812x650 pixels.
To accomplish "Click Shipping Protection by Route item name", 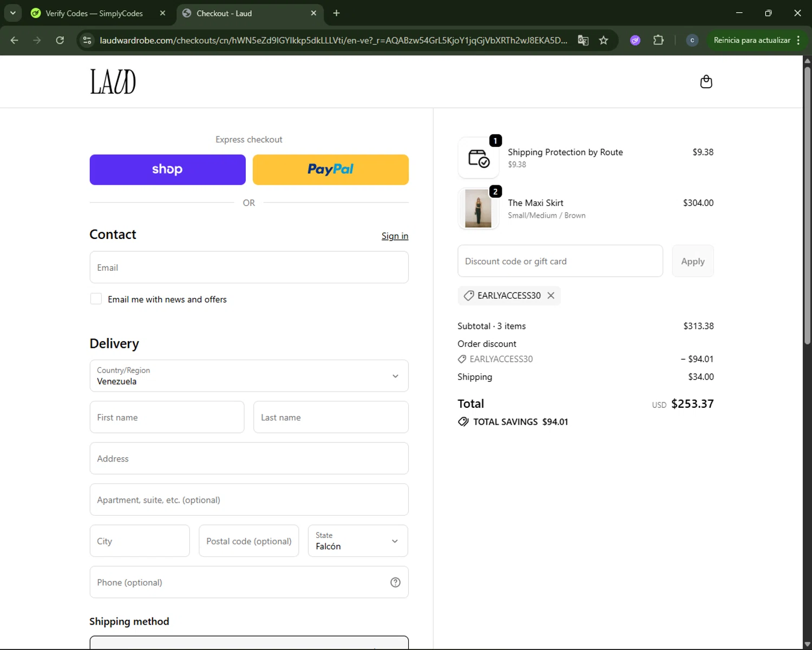I will tap(565, 152).
